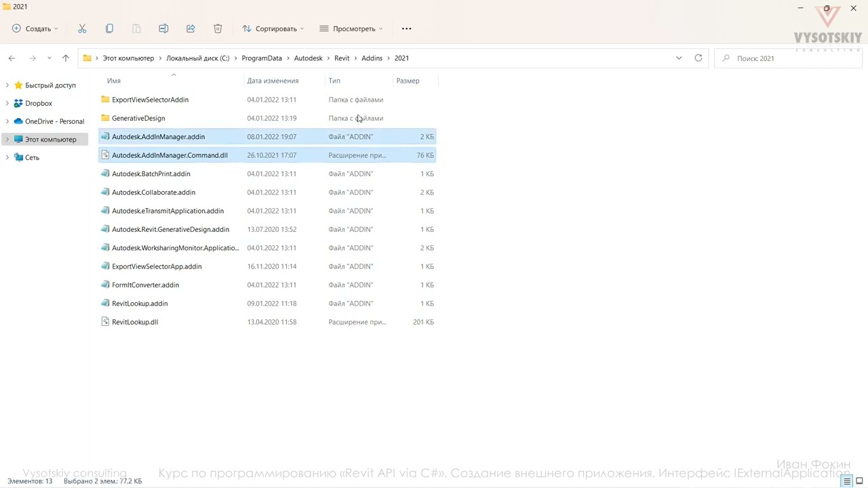The height and width of the screenshot is (488, 868).
Task: Click the FormItConverter.addin file icon
Action: point(105,285)
